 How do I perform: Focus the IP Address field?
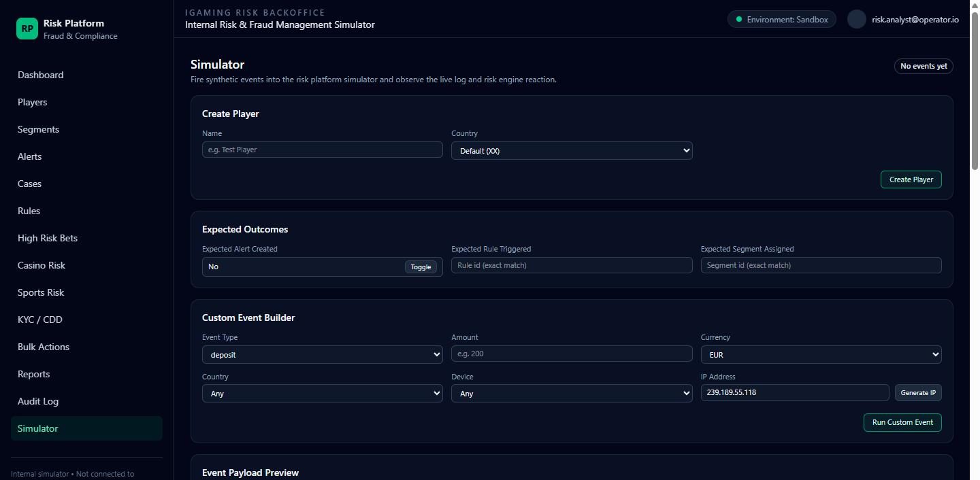click(x=795, y=392)
